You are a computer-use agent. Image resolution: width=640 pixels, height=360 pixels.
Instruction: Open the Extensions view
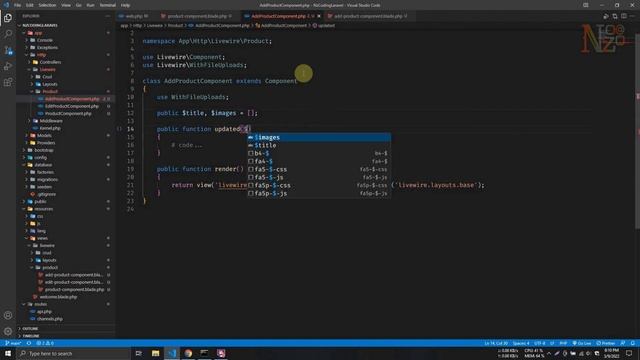[8, 82]
